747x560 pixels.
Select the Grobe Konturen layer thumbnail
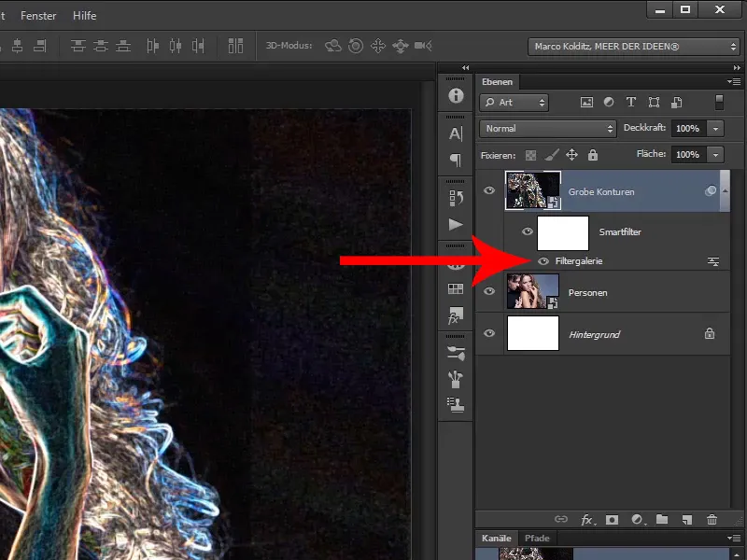pos(532,191)
